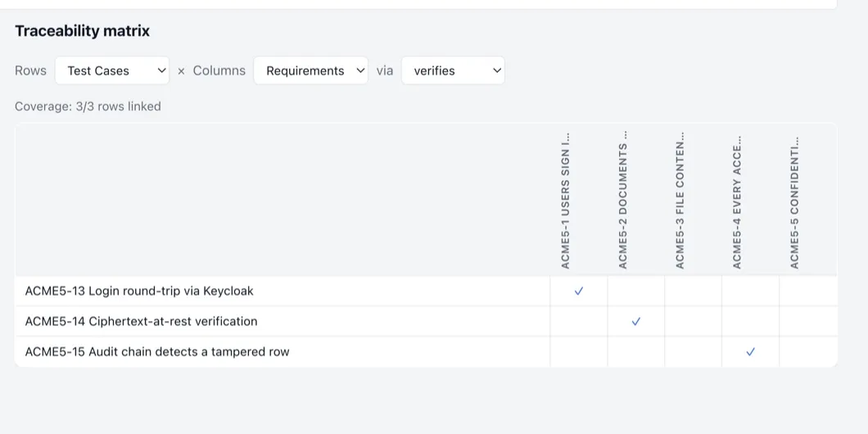Click the Traceability matrix heading
Viewport: 868px width, 434px height.
pyautogui.click(x=82, y=31)
